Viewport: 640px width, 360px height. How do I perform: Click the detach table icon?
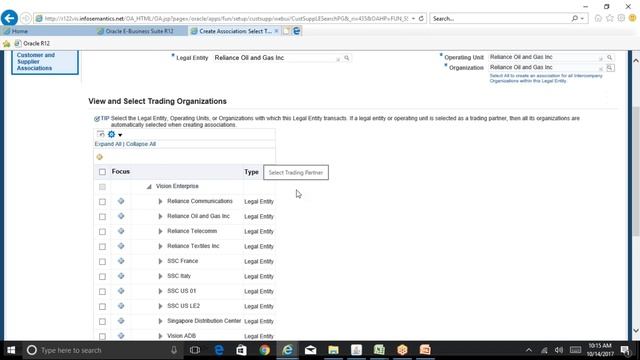(x=101, y=134)
